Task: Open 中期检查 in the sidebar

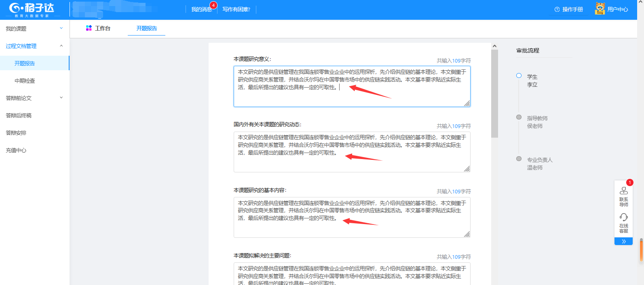Action: click(x=25, y=81)
